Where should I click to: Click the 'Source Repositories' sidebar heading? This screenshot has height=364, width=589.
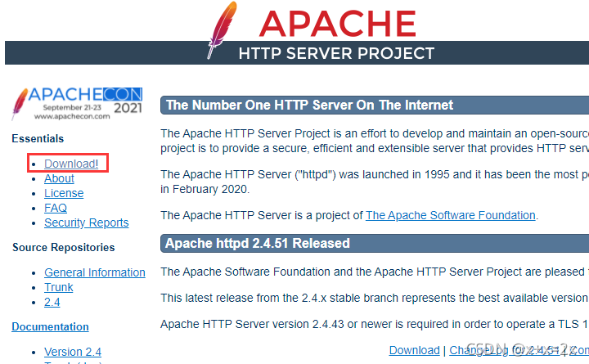(64, 248)
